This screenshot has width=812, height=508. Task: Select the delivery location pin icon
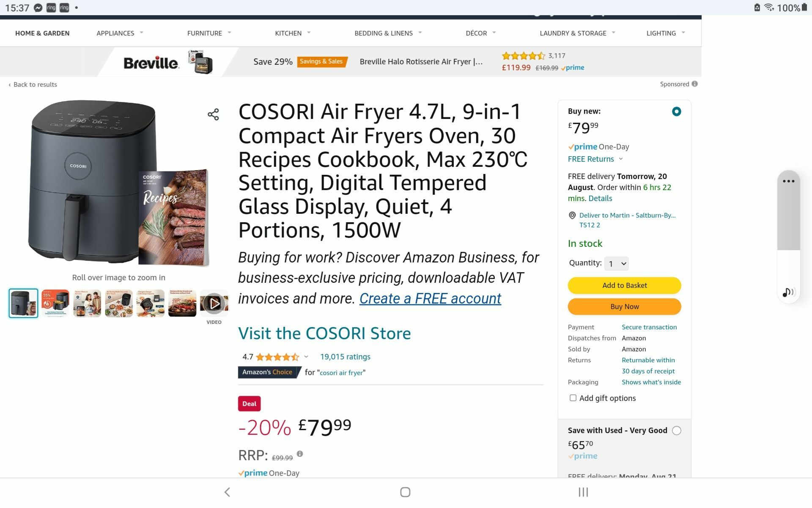[572, 215]
